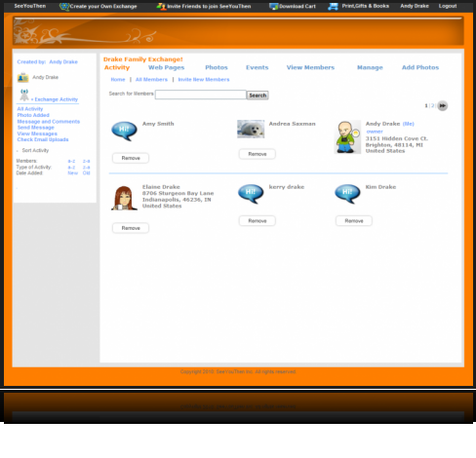Go to next page with fast-forward arrow

point(442,105)
